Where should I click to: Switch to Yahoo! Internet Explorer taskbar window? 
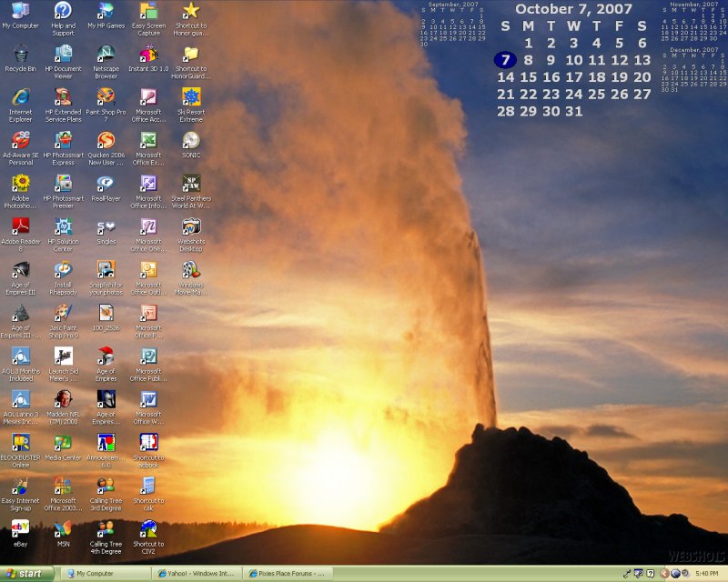[196, 574]
